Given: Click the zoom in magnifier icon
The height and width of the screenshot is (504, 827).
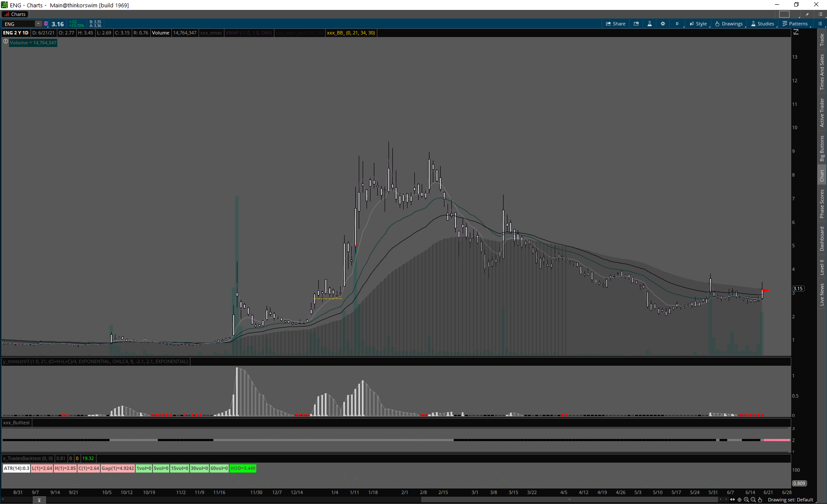Looking at the screenshot, I should click(746, 500).
